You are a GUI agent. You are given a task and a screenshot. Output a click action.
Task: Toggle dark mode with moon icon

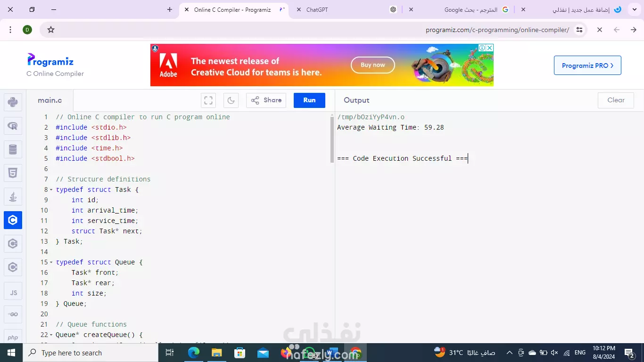pyautogui.click(x=231, y=100)
